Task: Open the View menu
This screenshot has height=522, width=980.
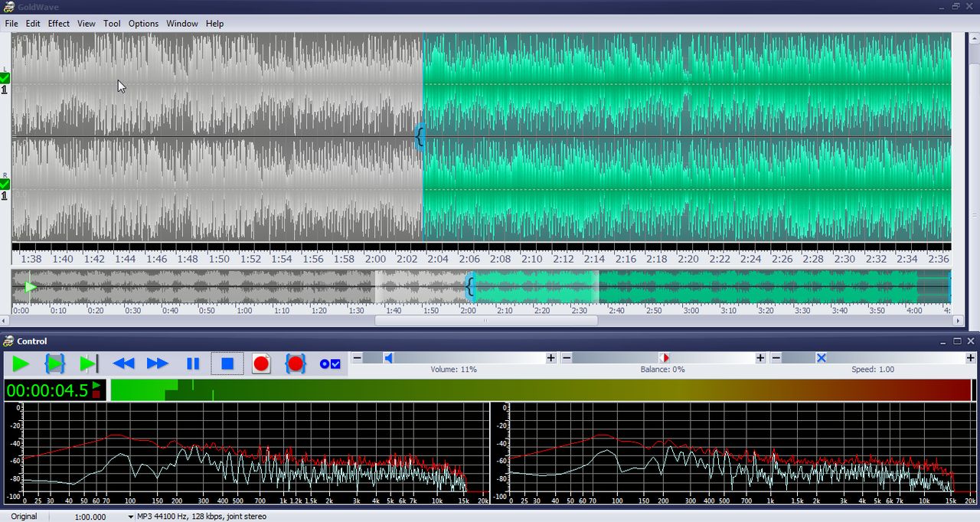Action: click(x=87, y=24)
